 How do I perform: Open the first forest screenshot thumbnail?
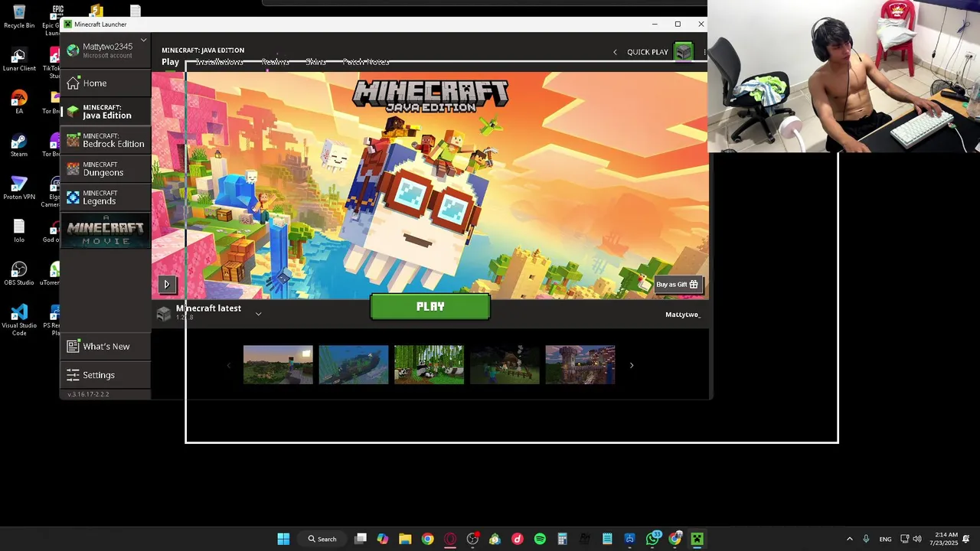coord(278,364)
